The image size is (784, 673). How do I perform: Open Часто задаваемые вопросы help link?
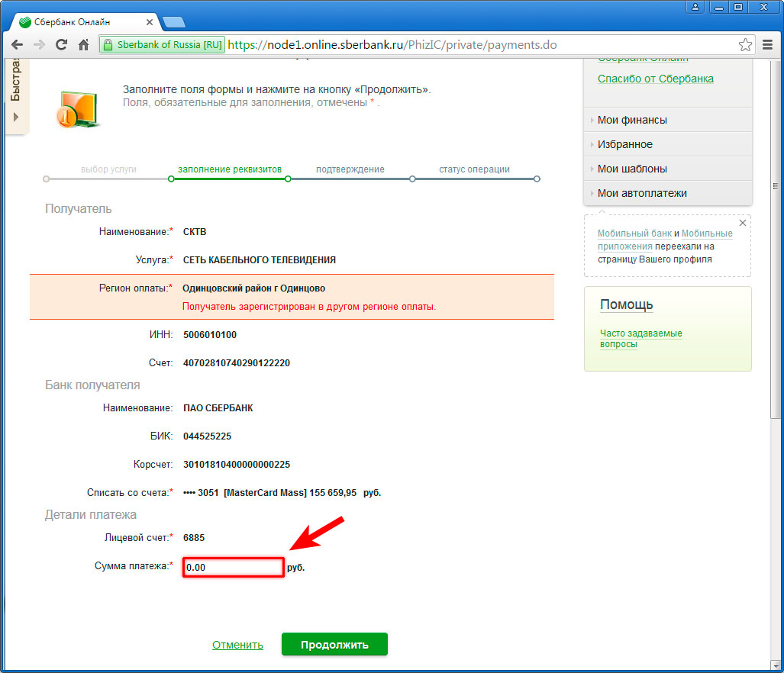[640, 339]
